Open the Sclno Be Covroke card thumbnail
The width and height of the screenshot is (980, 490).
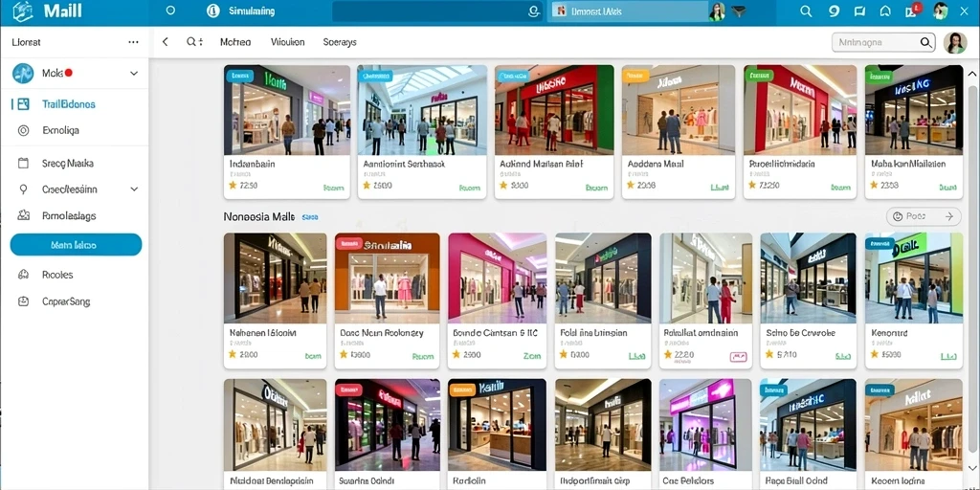(x=808, y=278)
